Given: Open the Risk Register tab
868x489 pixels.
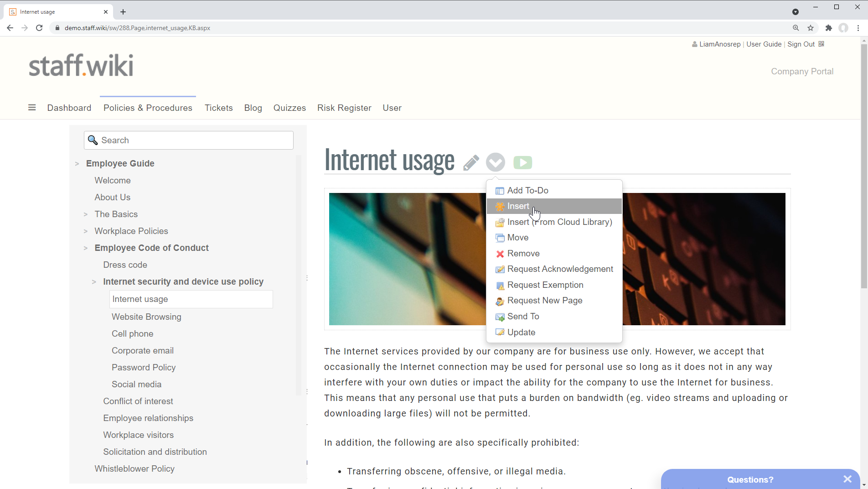Looking at the screenshot, I should (344, 108).
